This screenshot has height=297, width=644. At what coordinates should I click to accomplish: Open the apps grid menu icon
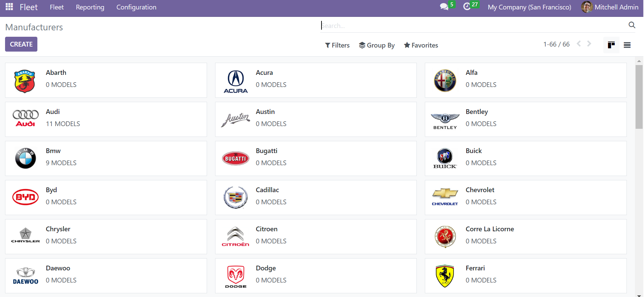(x=9, y=7)
